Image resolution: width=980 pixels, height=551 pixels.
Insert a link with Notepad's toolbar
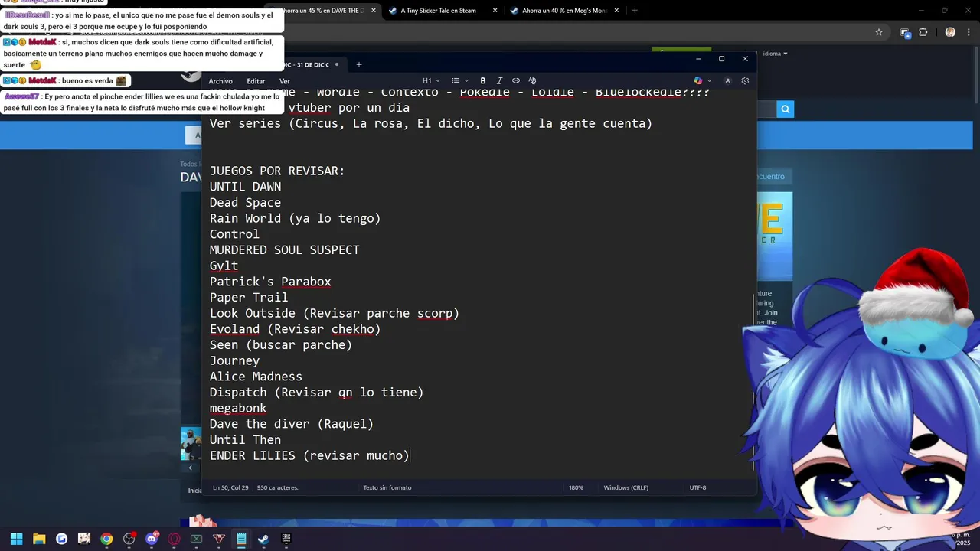point(516,80)
